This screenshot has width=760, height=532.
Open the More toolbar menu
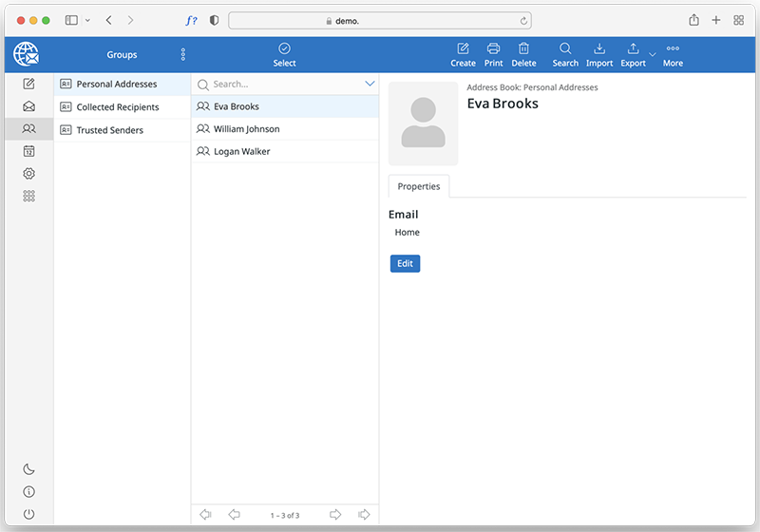tap(673, 54)
